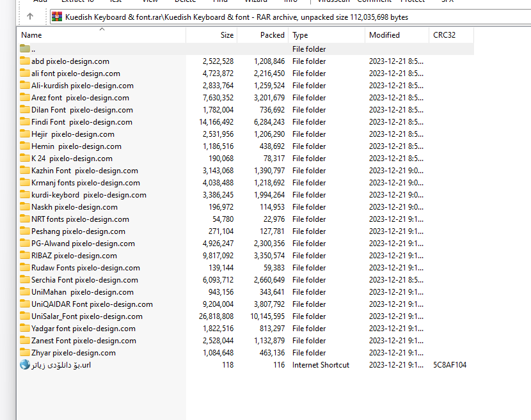Sort files by Type column header

tap(327, 35)
